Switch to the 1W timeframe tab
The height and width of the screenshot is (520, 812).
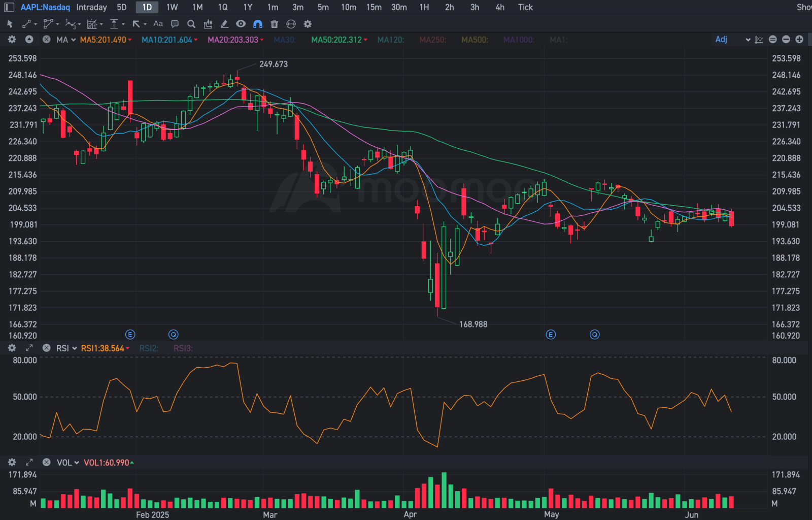click(172, 7)
